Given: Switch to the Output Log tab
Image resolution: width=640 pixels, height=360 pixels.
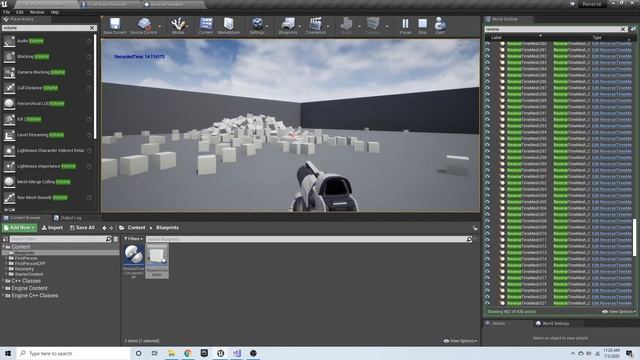Looking at the screenshot, I should pyautogui.click(x=67, y=218).
